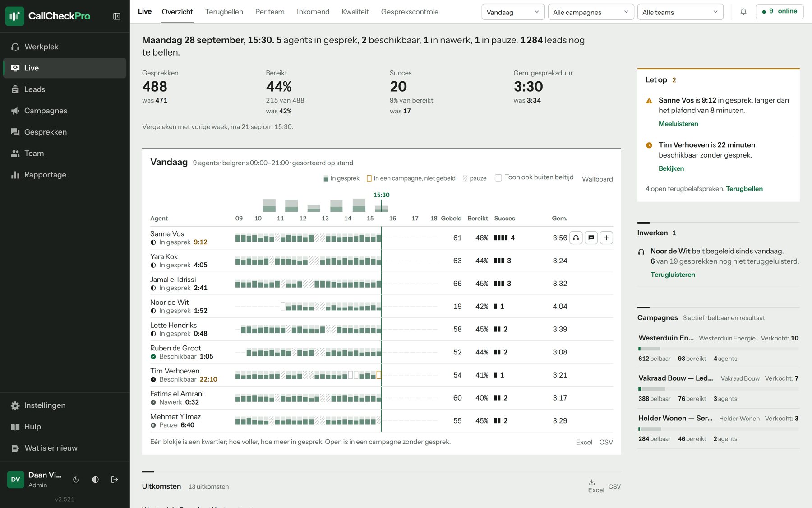Viewport: 812px width, 508px height.
Task: Click the CallCheckPro logo
Action: 48,16
